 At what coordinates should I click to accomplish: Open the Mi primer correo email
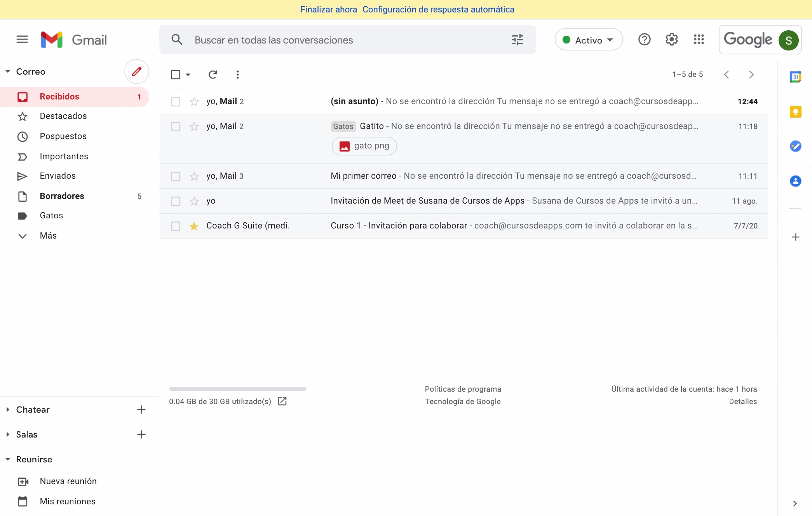[x=464, y=176]
